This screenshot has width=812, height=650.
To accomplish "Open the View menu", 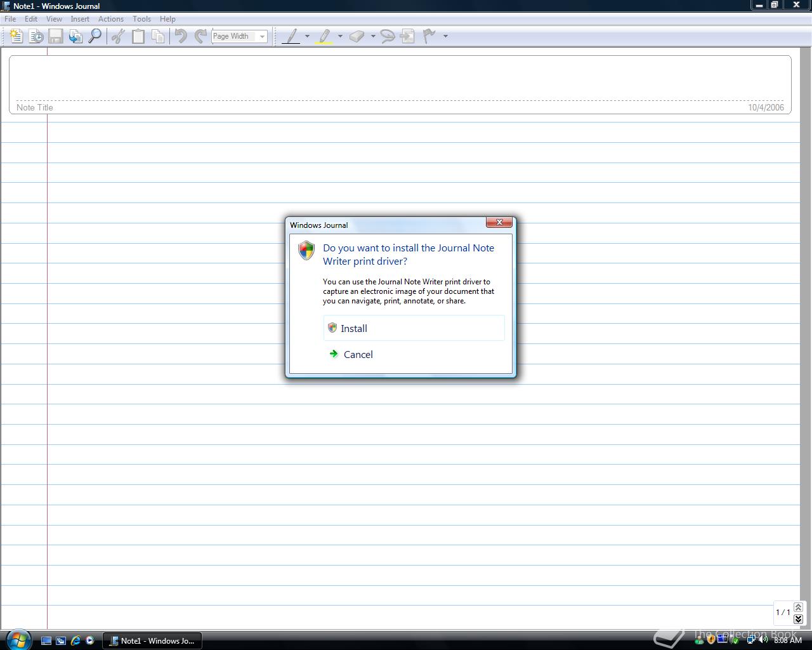I will 54,19.
